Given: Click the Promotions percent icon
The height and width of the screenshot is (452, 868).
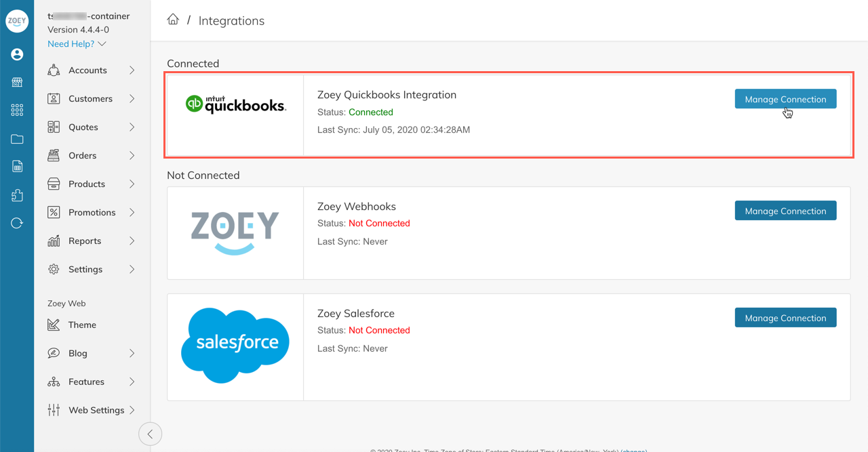Looking at the screenshot, I should (x=54, y=212).
